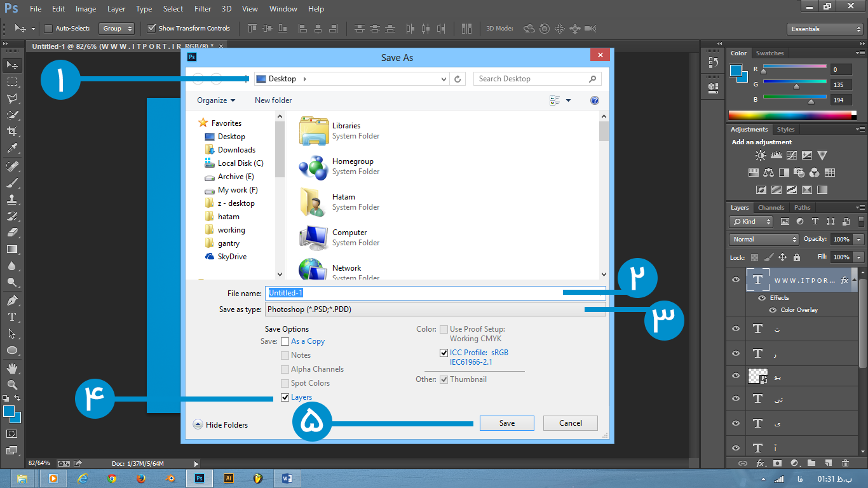Select the Hand tool
The width and height of the screenshot is (868, 488).
[x=12, y=368]
